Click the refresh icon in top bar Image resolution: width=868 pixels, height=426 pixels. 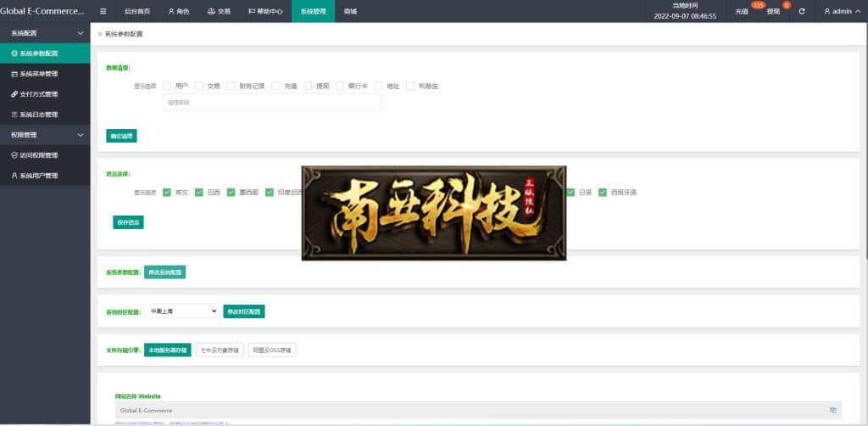[802, 11]
